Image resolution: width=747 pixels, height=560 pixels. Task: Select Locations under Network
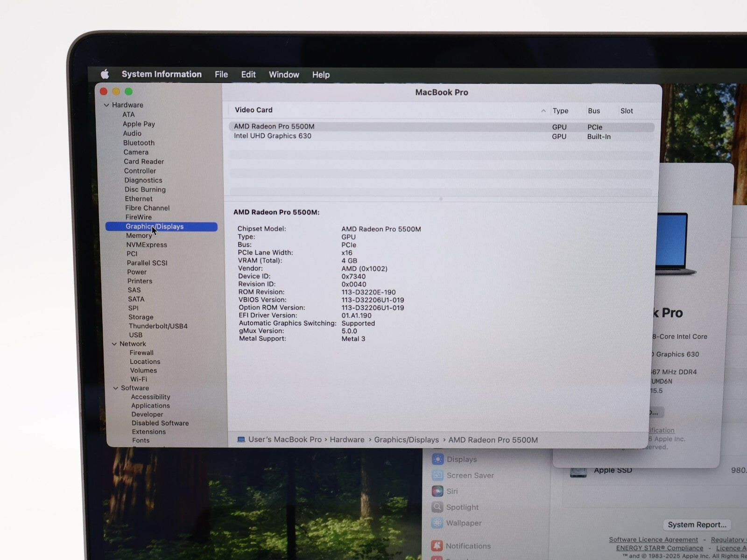tap(145, 362)
